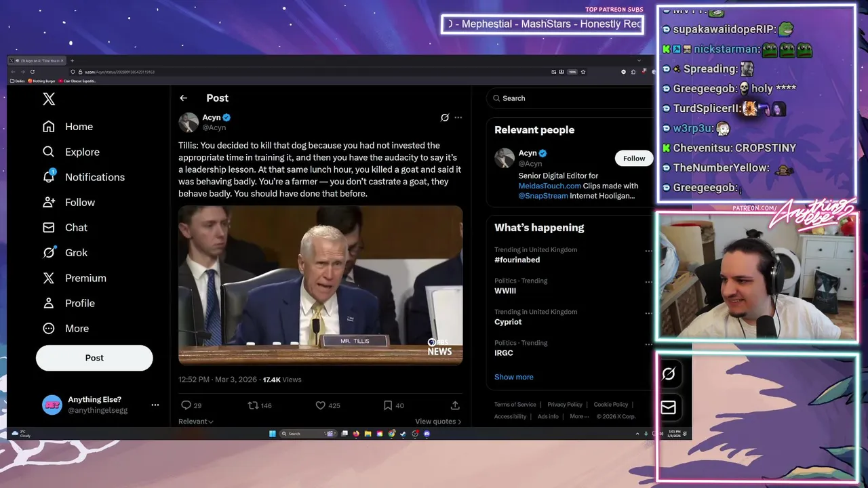Click the repost icon with 146
The height and width of the screenshot is (488, 868).
[x=253, y=405]
